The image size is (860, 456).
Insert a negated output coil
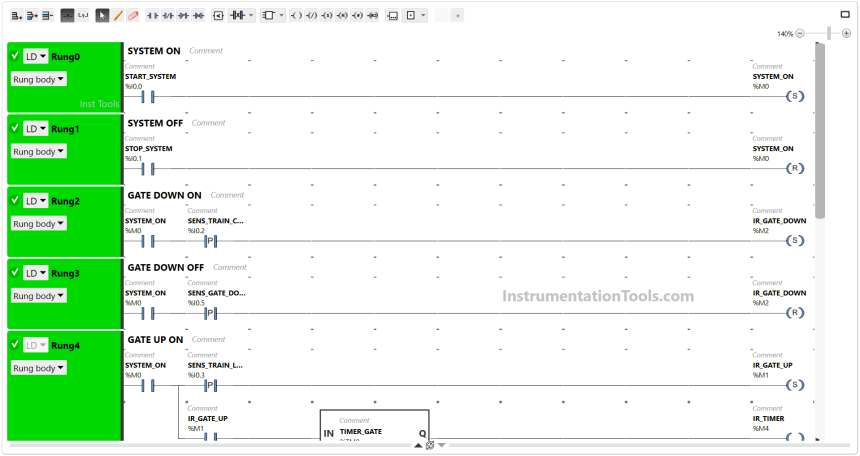pyautogui.click(x=312, y=15)
